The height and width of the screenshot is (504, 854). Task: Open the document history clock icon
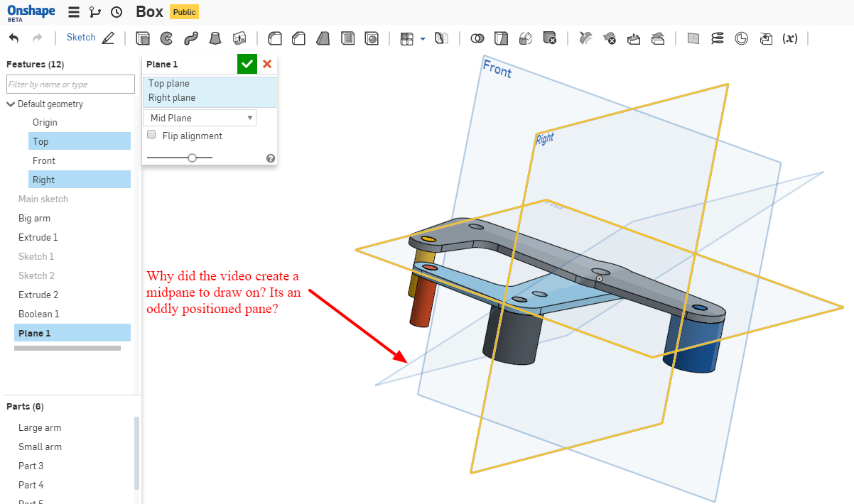tap(117, 12)
